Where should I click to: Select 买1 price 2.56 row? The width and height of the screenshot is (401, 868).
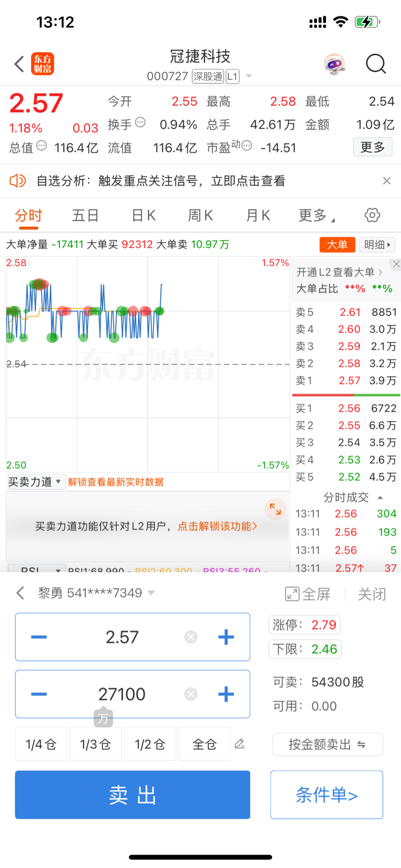tap(346, 408)
